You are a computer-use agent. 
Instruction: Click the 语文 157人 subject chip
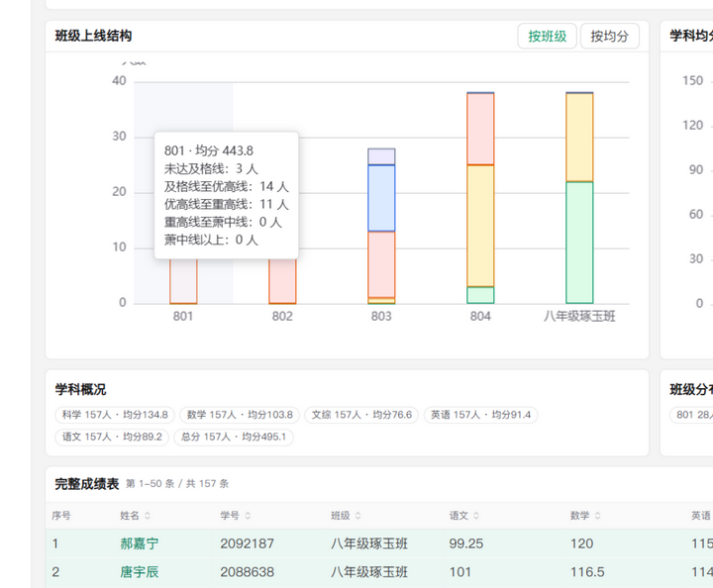point(112,437)
